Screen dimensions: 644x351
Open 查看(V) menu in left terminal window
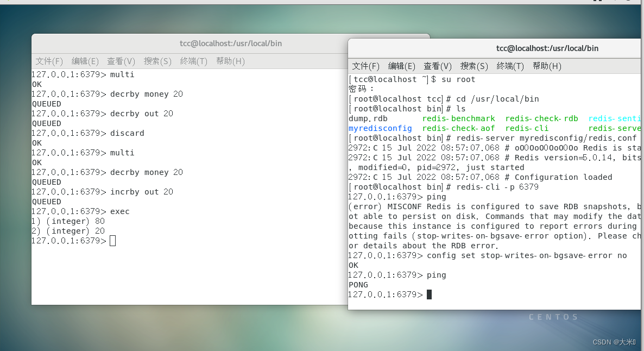point(121,61)
